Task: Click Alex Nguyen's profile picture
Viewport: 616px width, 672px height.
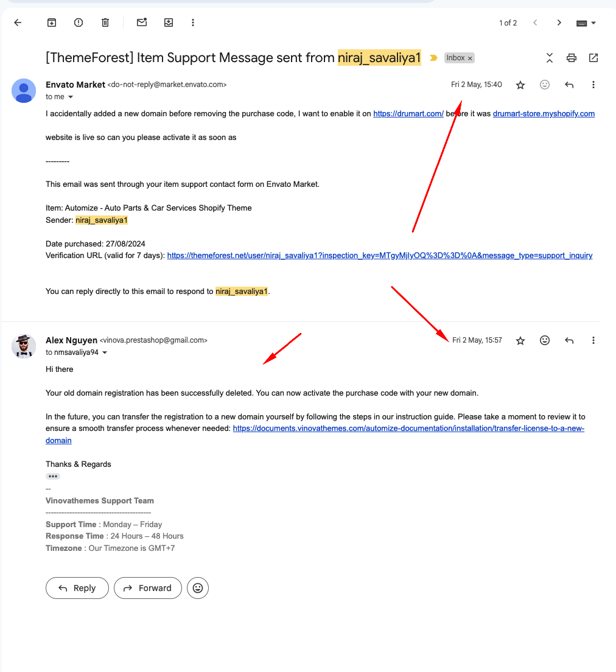Action: pyautogui.click(x=24, y=346)
